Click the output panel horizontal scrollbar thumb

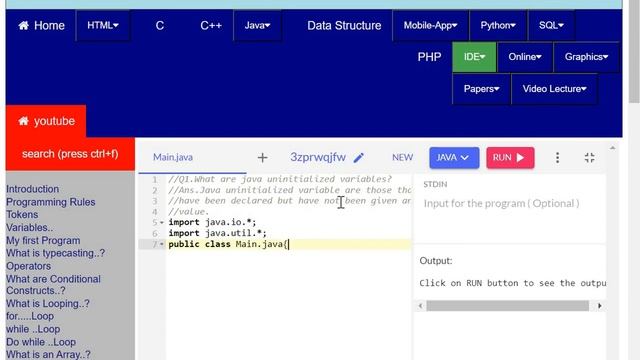pyautogui.click(x=507, y=306)
